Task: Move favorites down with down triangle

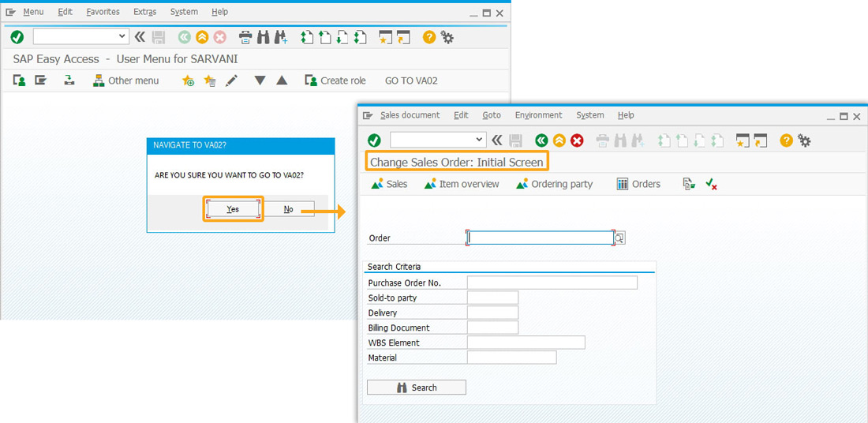Action: click(x=260, y=80)
